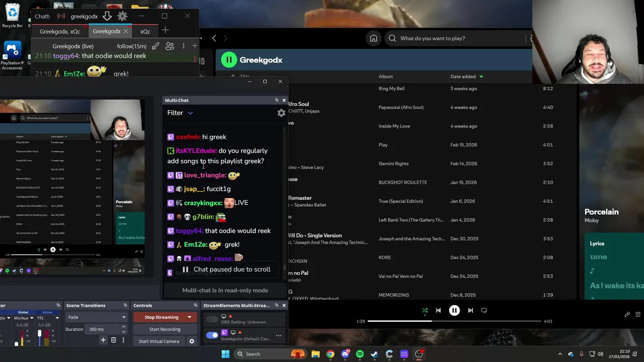Image resolution: width=644 pixels, height=362 pixels.
Task: Click Start Virtual Camera button
Action: 158,341
